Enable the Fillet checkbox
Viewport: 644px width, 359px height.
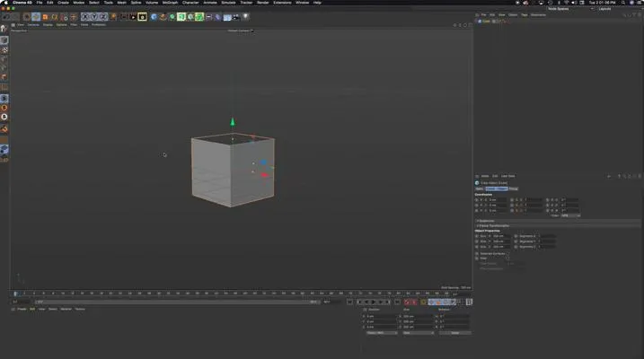pos(508,258)
